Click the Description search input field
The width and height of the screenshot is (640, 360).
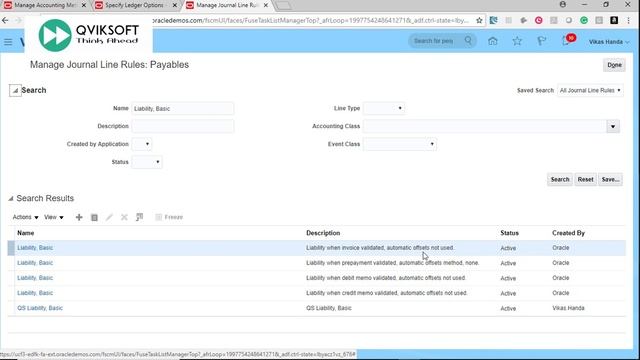183,126
